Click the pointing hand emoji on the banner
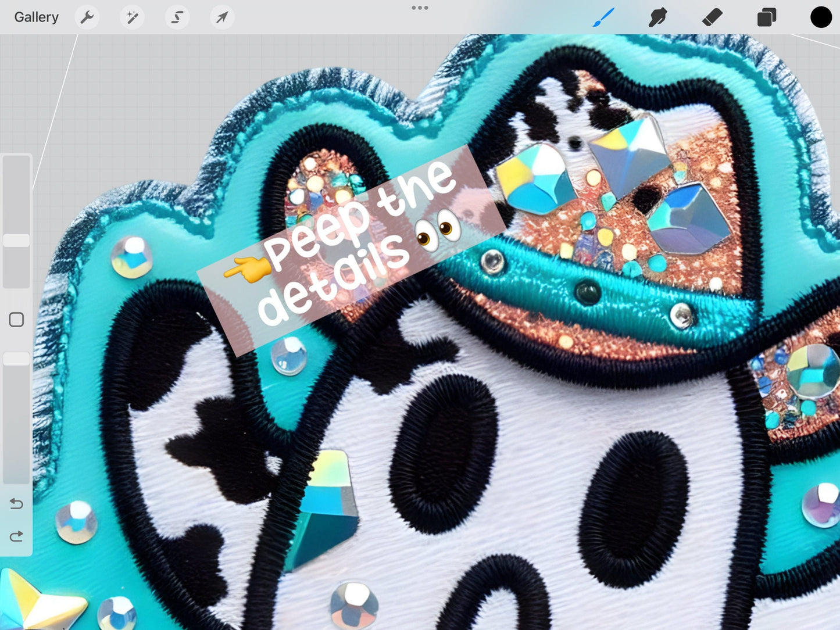840x630 pixels. [247, 269]
